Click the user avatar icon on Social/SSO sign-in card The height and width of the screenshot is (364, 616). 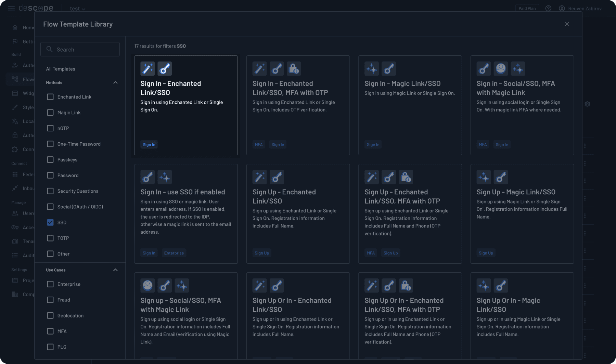501,69
